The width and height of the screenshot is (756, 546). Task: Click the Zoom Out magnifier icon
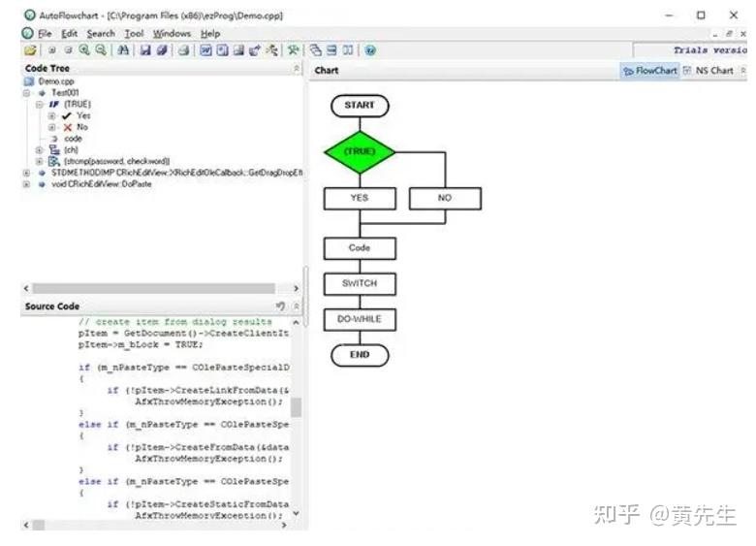pyautogui.click(x=101, y=50)
